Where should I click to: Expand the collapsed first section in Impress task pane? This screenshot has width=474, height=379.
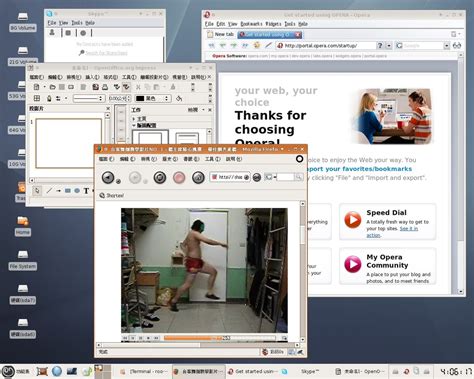[x=134, y=119]
